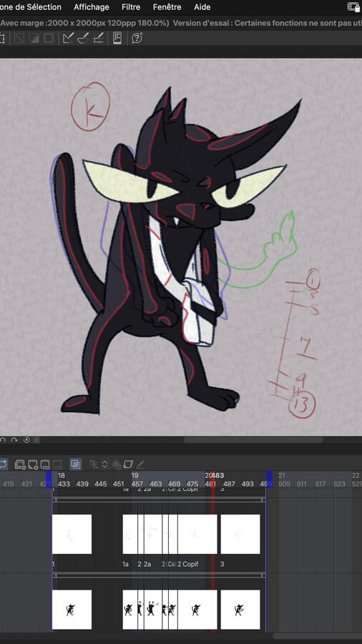Reset canvas rotation icon below canvas

click(x=26, y=440)
